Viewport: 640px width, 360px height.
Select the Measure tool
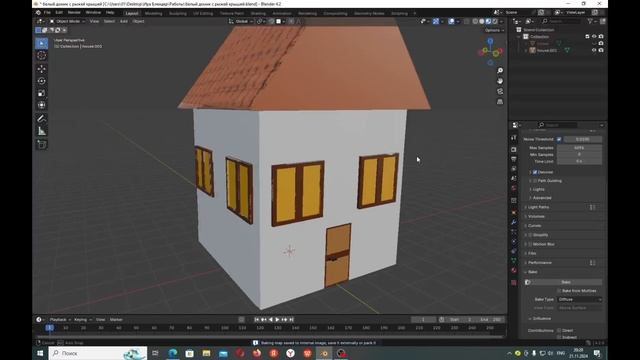[x=42, y=131]
